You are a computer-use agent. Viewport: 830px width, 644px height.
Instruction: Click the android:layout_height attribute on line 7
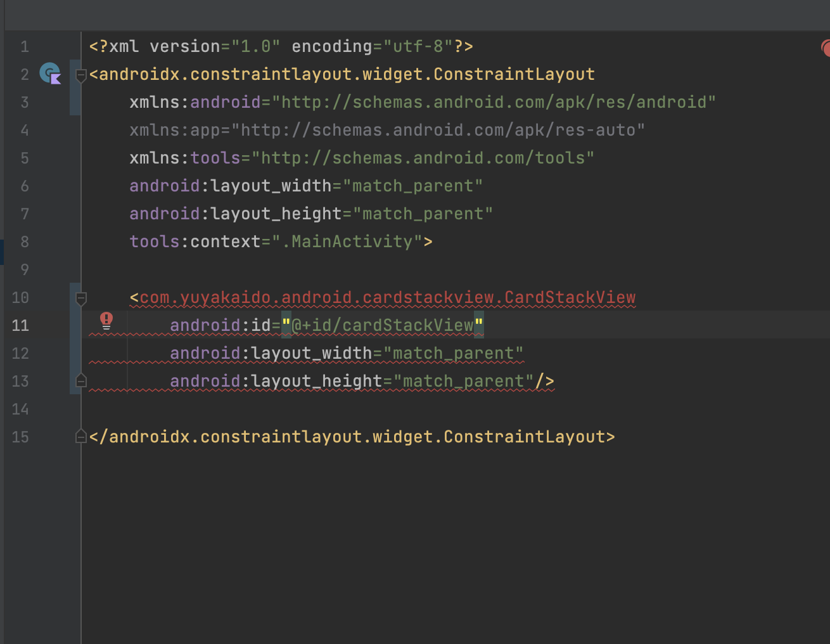[311, 214]
